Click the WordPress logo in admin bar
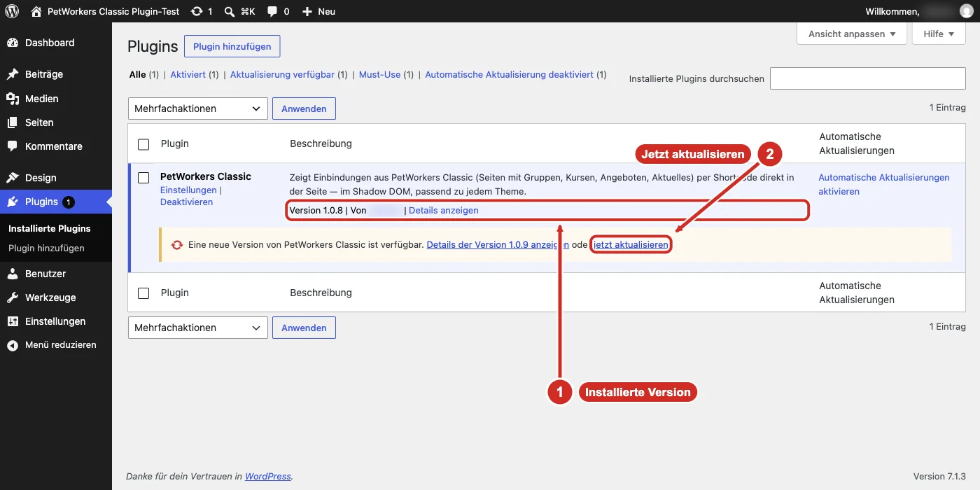Screen dimensions: 980x490 coord(11,11)
